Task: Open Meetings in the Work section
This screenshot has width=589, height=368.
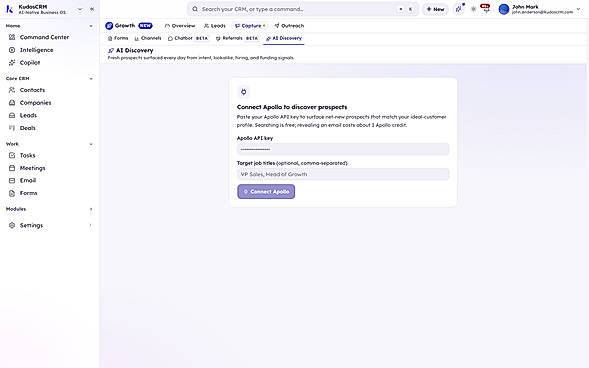Action: [x=32, y=168]
